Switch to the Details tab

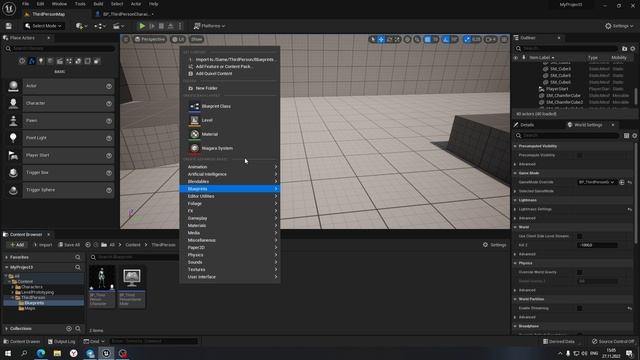coord(527,125)
